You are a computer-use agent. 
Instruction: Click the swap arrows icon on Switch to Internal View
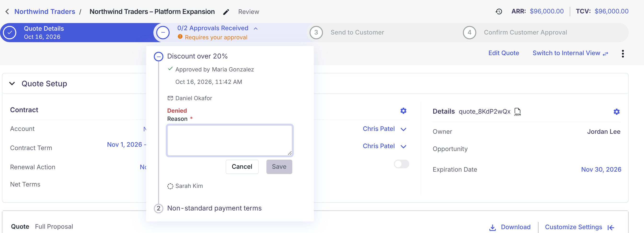(x=605, y=54)
